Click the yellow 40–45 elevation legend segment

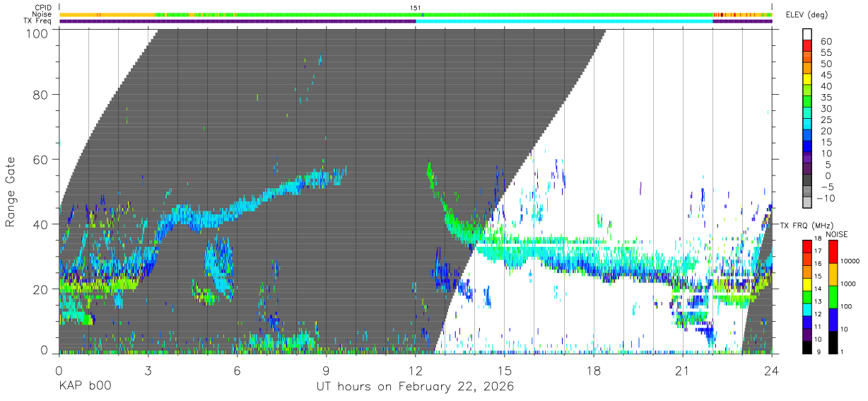click(807, 80)
